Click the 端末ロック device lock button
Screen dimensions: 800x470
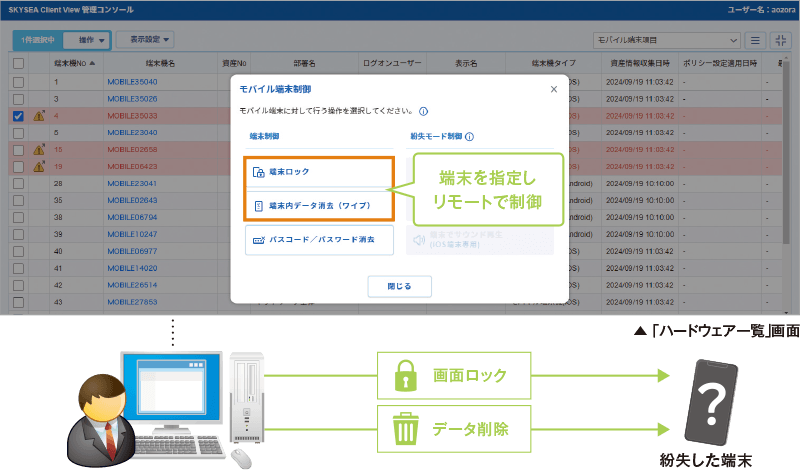pyautogui.click(x=318, y=171)
